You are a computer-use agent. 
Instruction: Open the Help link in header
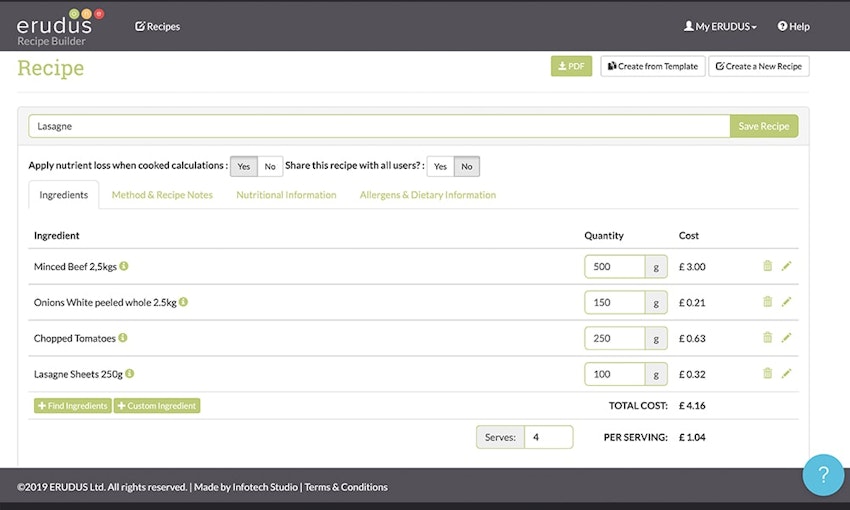pos(793,26)
